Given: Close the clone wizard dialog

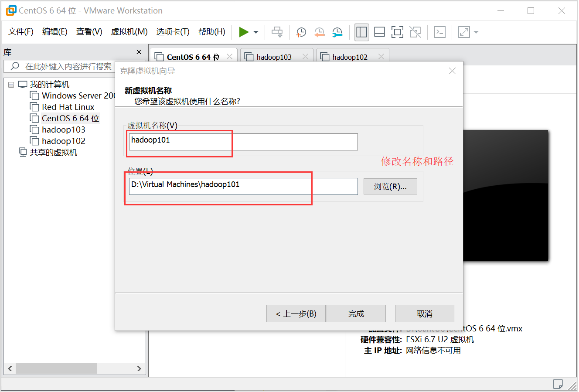Looking at the screenshot, I should (x=452, y=71).
